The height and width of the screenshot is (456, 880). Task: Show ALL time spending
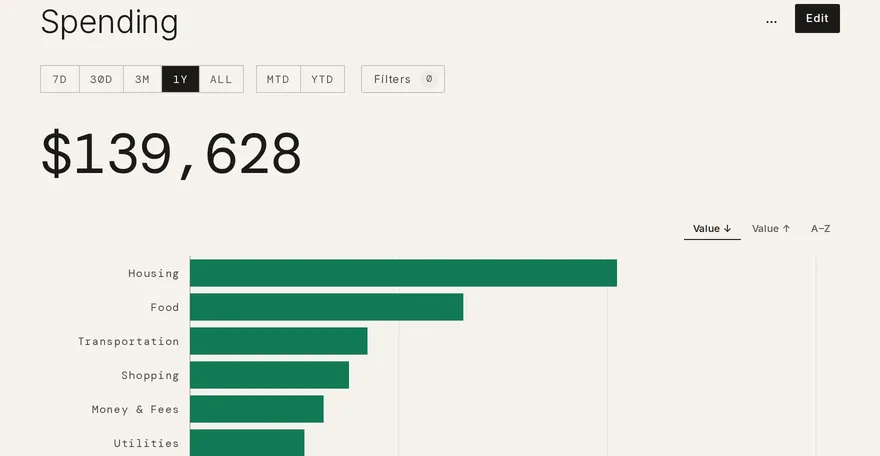click(221, 79)
